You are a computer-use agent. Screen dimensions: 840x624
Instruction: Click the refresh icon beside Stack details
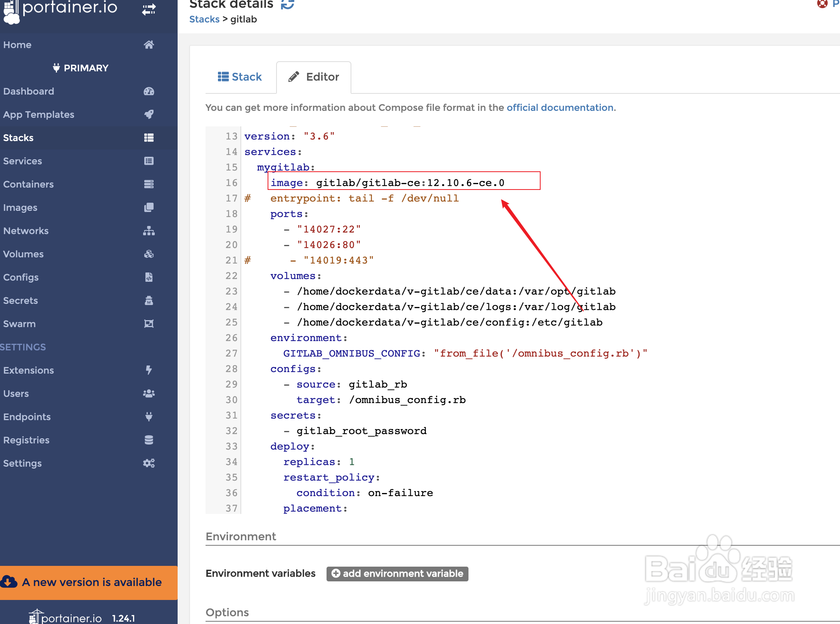(287, 4)
